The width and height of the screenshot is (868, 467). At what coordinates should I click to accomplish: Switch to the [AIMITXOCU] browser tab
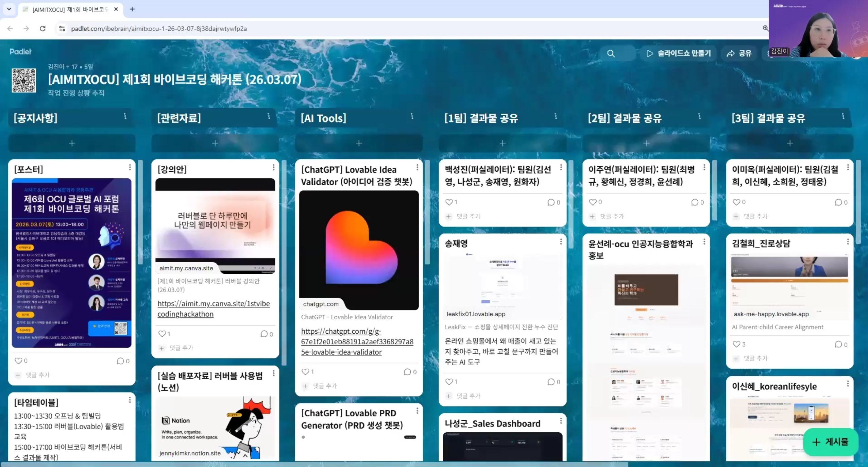coord(68,10)
